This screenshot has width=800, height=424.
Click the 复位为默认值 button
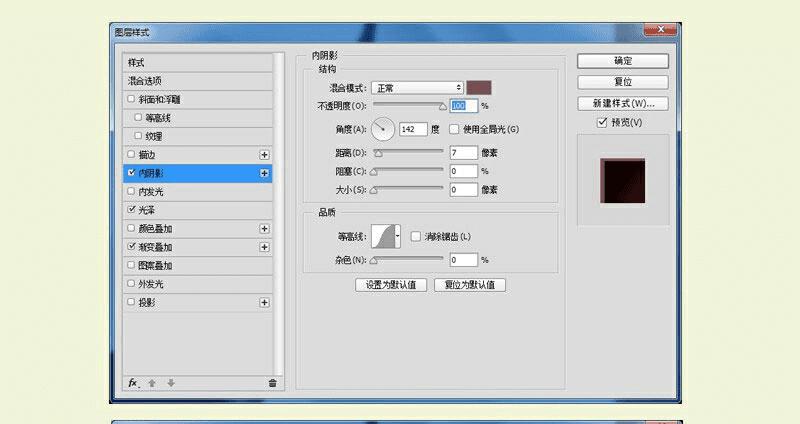(x=470, y=285)
